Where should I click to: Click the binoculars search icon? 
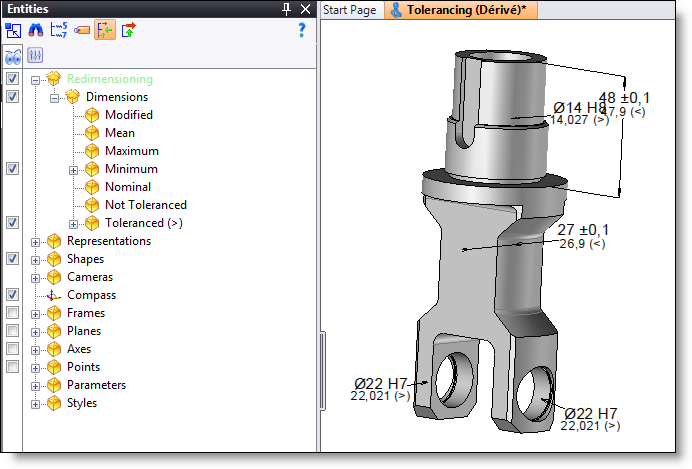click(x=36, y=30)
